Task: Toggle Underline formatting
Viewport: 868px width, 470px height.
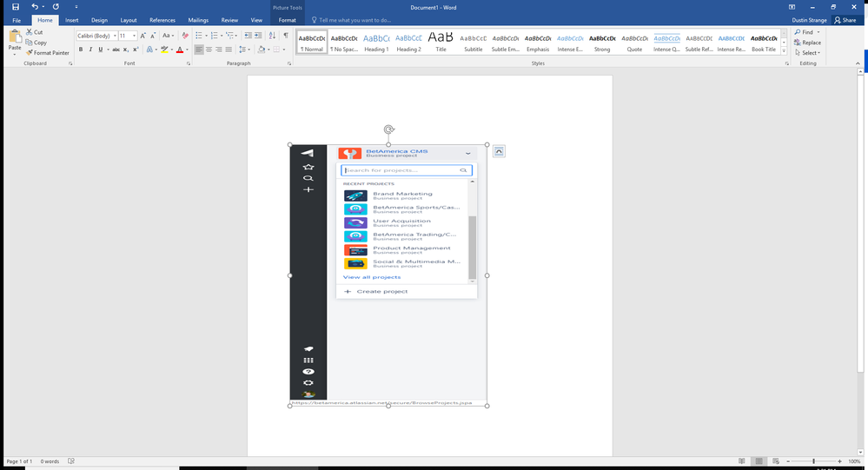Action: (100, 50)
